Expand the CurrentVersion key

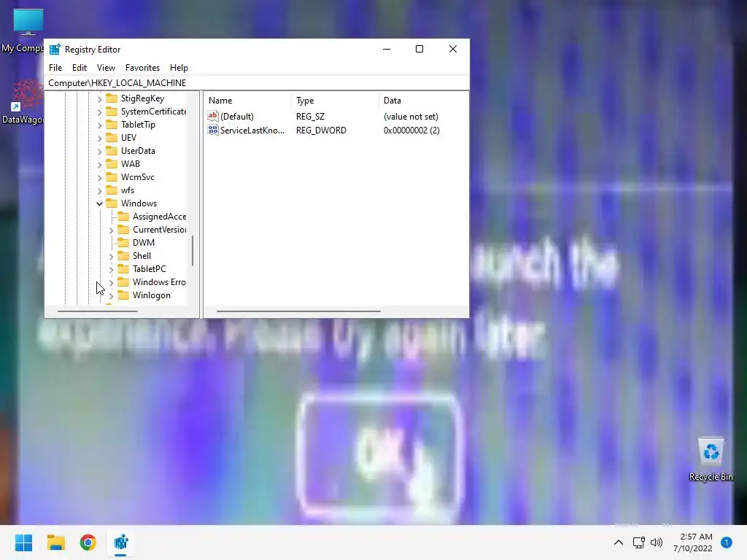click(111, 230)
